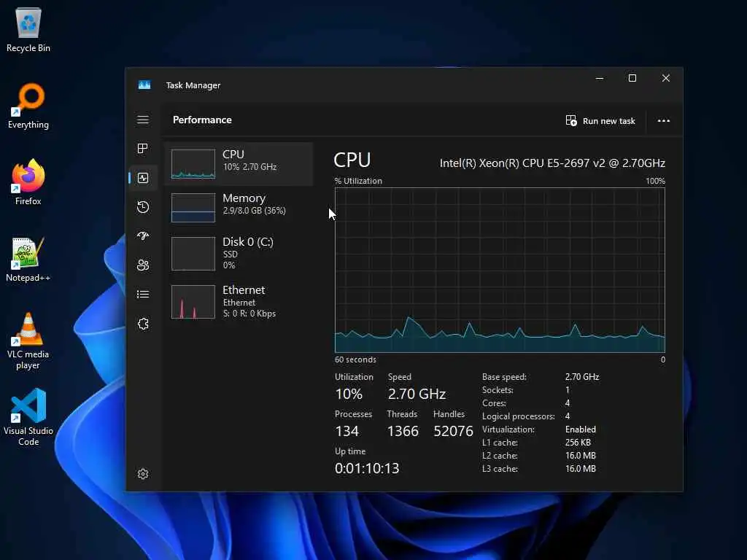Click the 2.70 GHz speed value
This screenshot has height=560, width=747.
pos(417,394)
